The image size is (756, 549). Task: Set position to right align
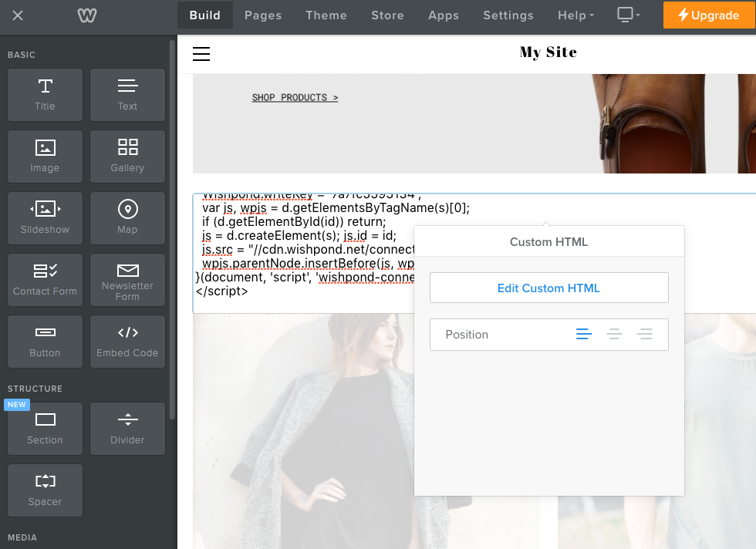(x=645, y=334)
